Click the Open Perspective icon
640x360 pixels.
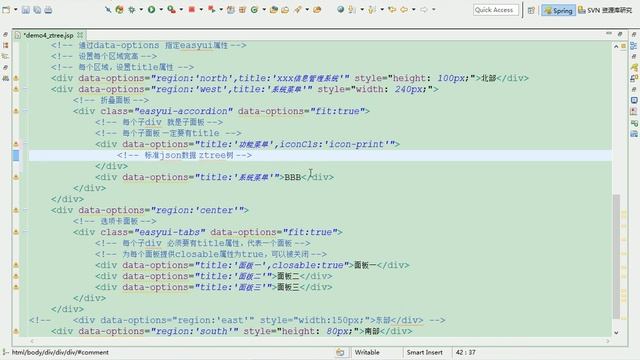pyautogui.click(x=531, y=10)
